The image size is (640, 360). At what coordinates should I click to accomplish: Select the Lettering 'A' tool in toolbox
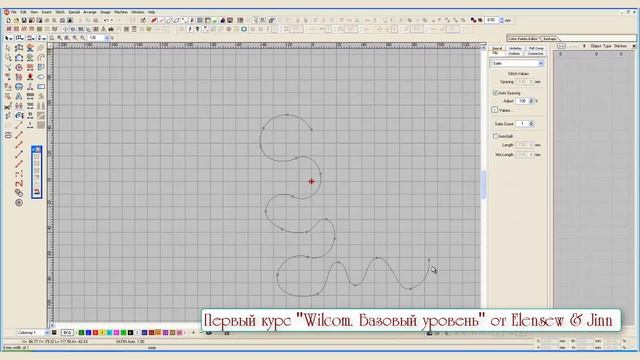tap(19, 96)
